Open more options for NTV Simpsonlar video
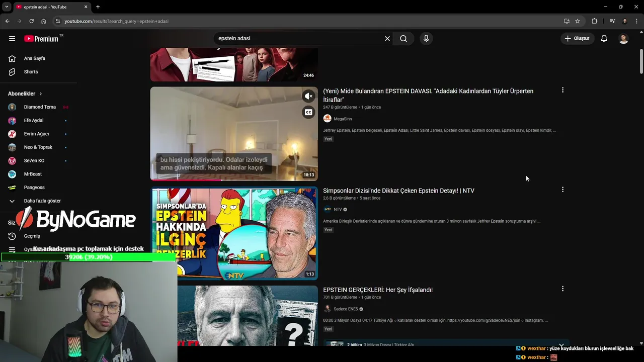644x362 pixels. coord(562,190)
